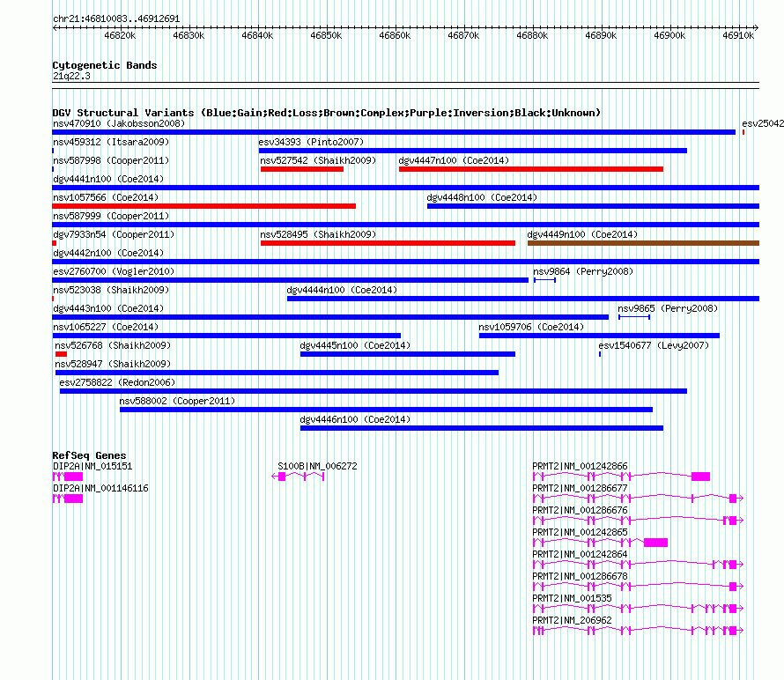Click the DGV Structural Variants track title
784x680 pixels.
point(327,113)
